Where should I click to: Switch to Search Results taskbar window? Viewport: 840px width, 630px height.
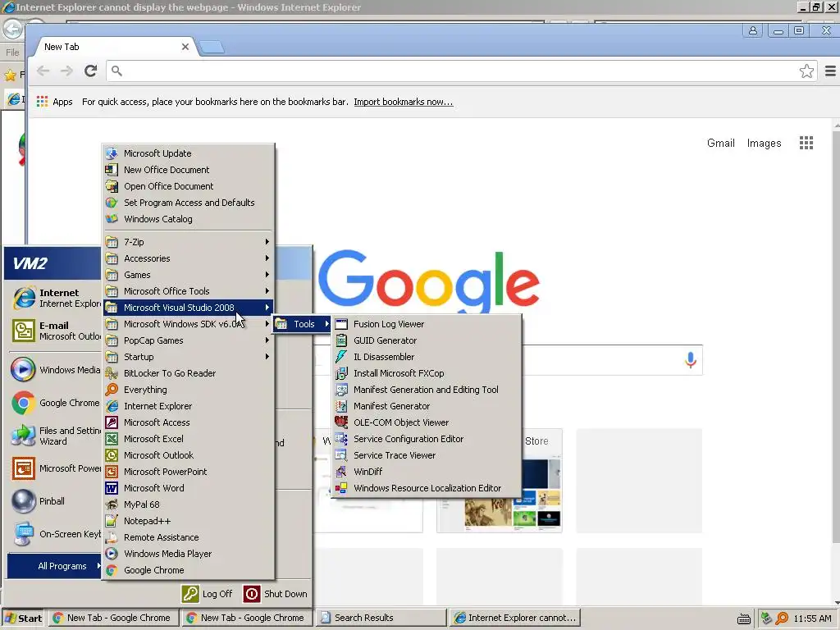[381, 619]
